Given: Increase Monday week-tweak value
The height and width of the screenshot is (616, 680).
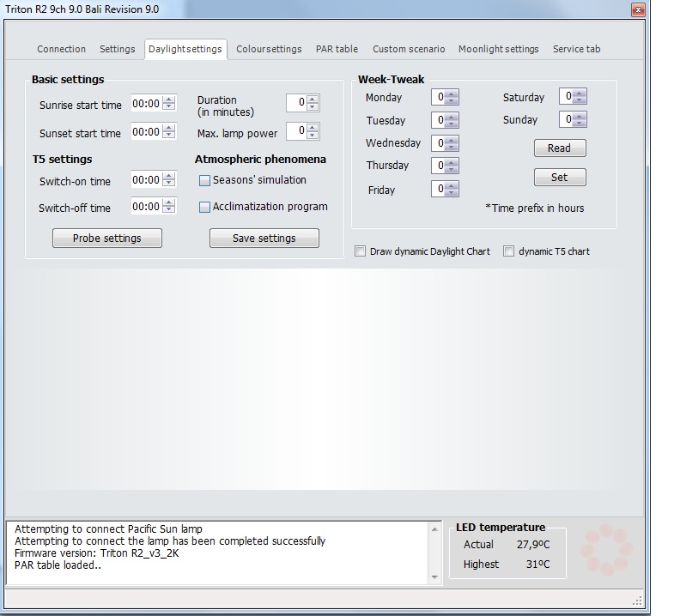Looking at the screenshot, I should 452,94.
